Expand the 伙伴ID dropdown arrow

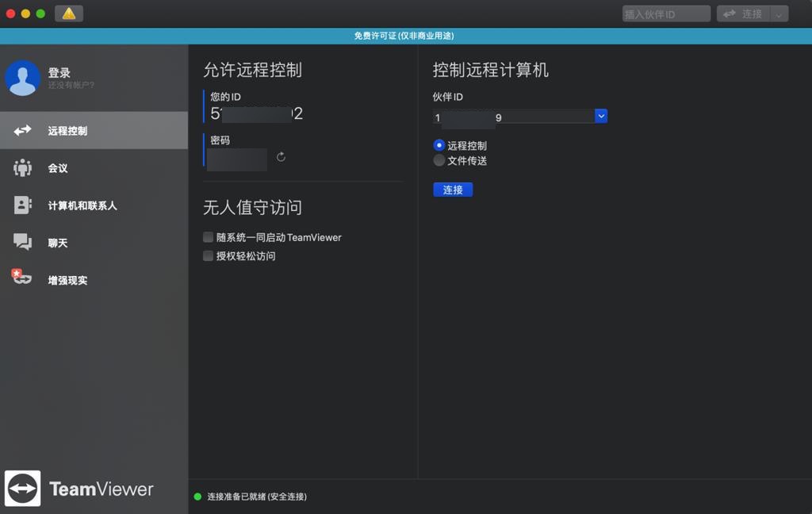pos(601,116)
